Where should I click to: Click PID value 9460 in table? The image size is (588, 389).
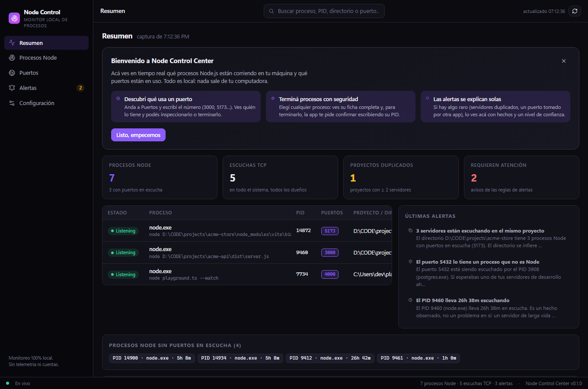coord(302,252)
